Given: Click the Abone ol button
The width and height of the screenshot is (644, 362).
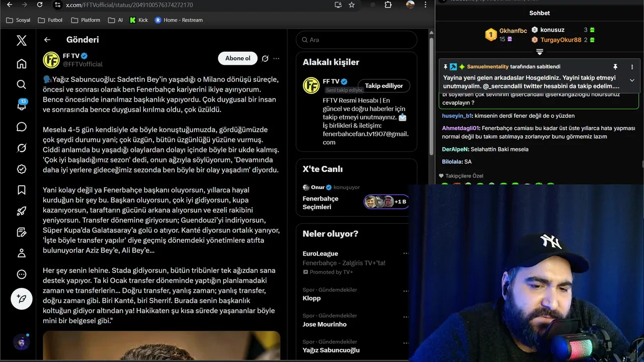Looking at the screenshot, I should (237, 58).
